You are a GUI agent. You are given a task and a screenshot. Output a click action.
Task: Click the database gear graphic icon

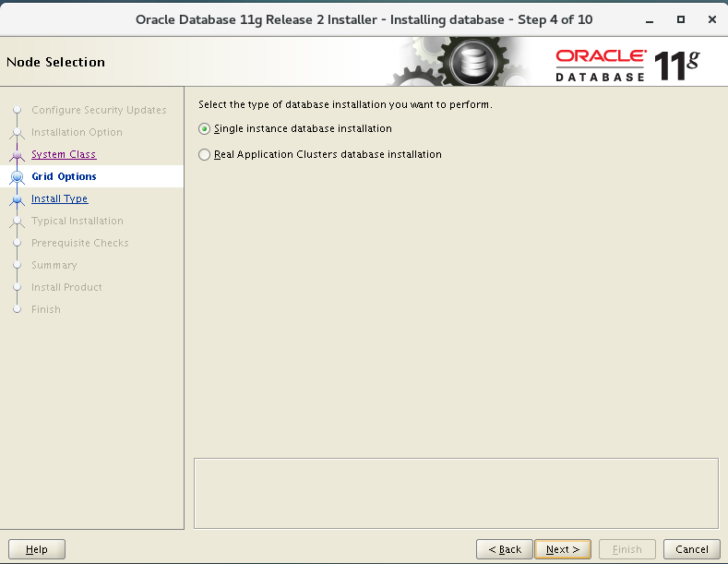tap(472, 62)
